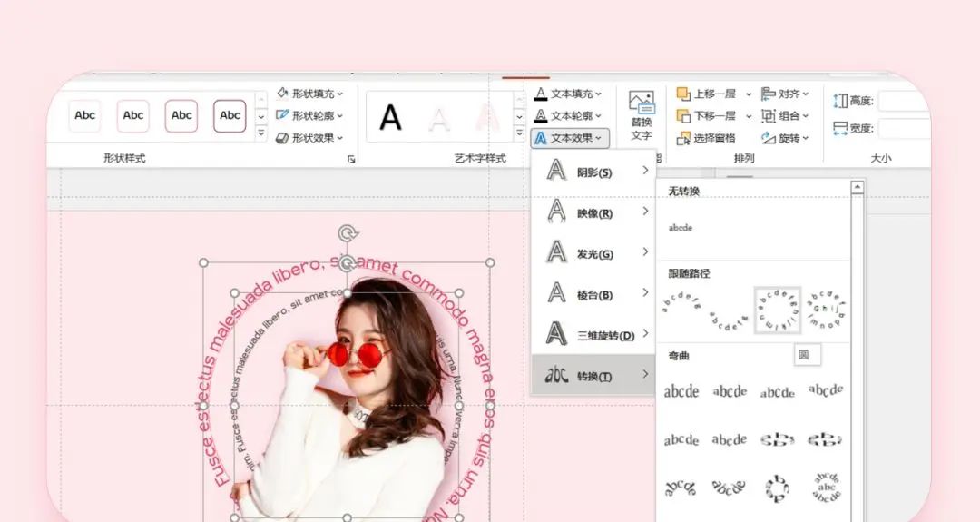The width and height of the screenshot is (980, 522).
Task: Apply the button pour warp effect
Action: pos(826,488)
